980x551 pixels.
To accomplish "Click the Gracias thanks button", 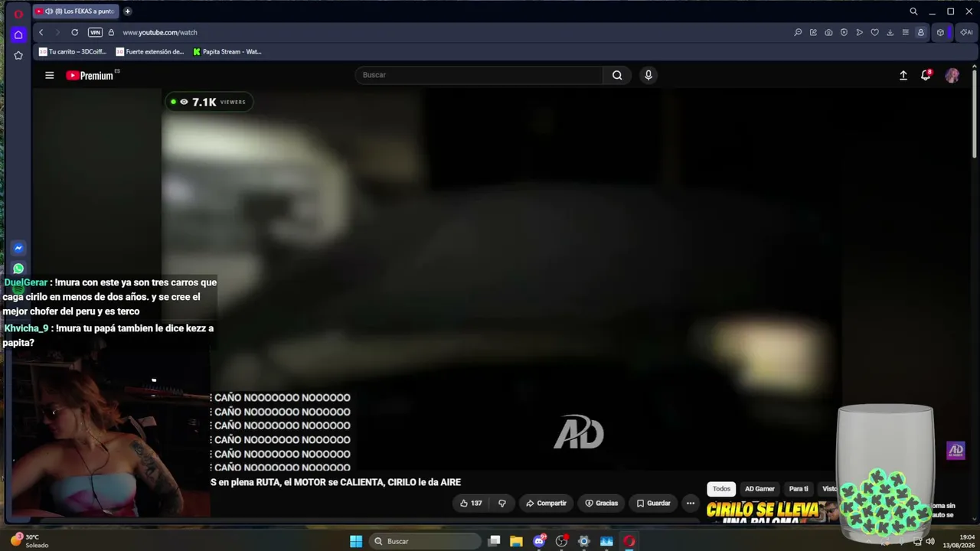I will pos(602,503).
